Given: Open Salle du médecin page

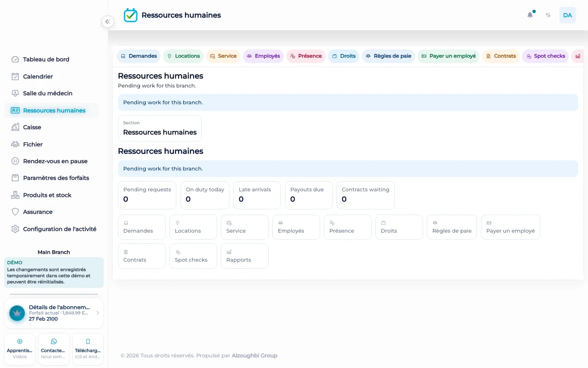Looking at the screenshot, I should 52,93.
